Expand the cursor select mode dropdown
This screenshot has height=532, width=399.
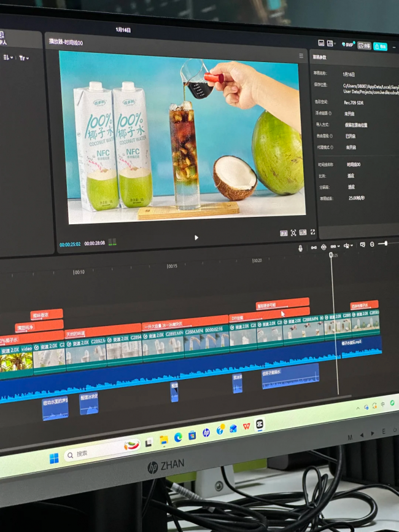pyautogui.click(x=348, y=246)
